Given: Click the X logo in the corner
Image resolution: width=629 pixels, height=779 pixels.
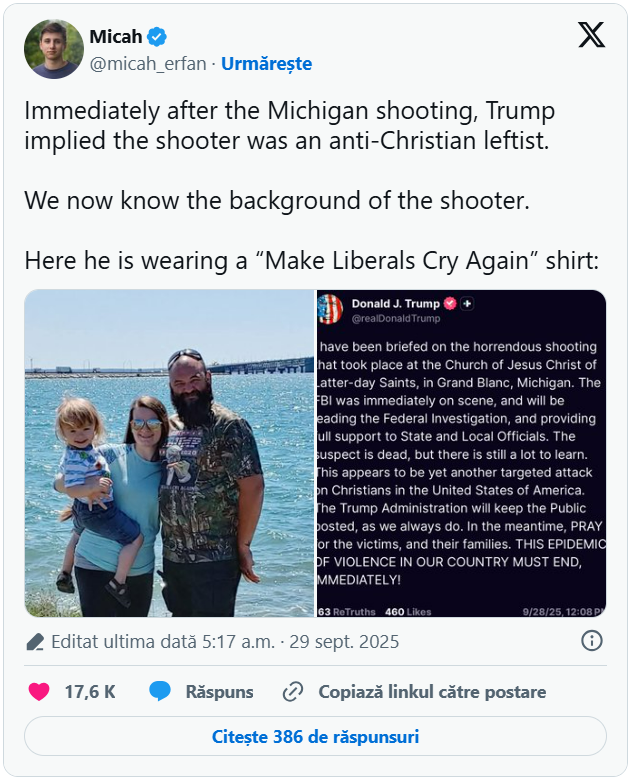Looking at the screenshot, I should [591, 36].
